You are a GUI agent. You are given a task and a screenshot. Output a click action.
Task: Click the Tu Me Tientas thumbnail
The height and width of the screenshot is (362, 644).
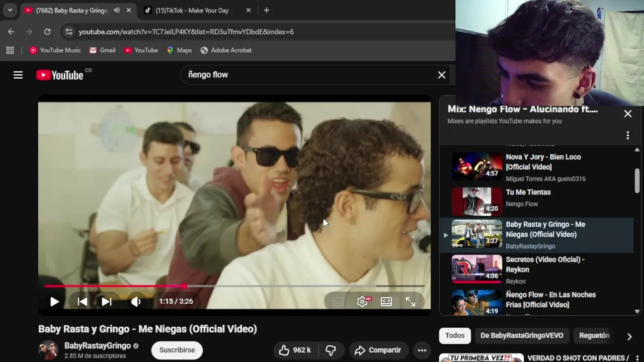click(x=476, y=202)
